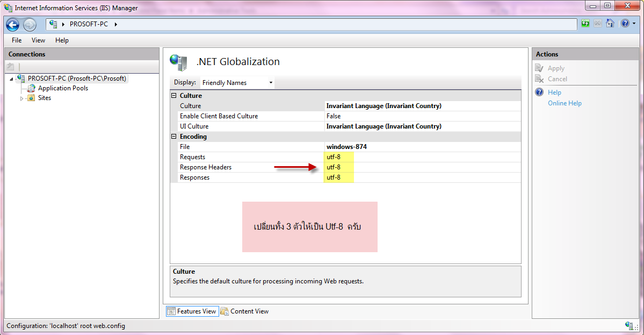Click Cancel in Actions pane

(558, 79)
